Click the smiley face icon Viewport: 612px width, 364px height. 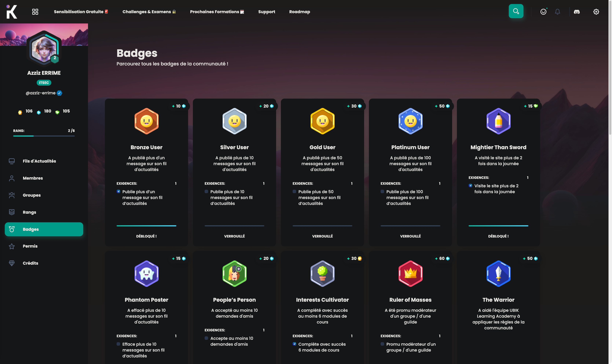pos(543,12)
